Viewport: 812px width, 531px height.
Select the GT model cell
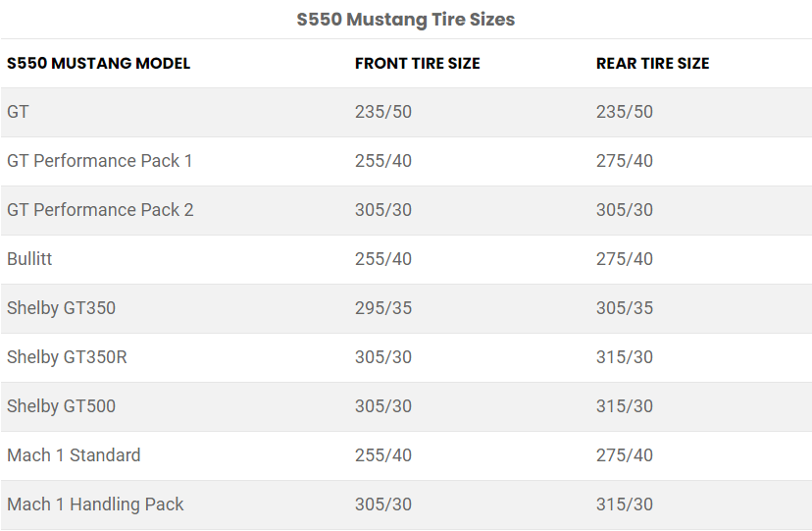click(19, 112)
